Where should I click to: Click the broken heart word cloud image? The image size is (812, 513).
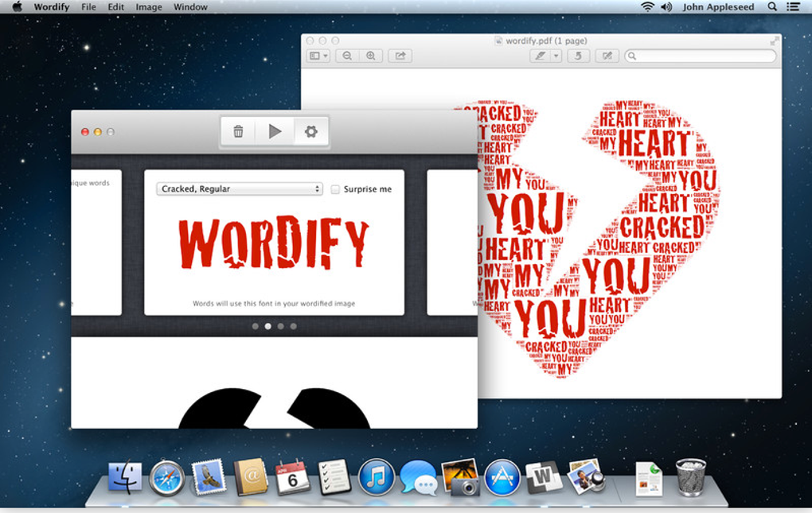pos(598,238)
